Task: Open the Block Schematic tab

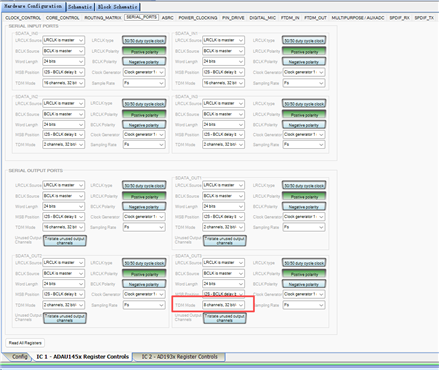Action: (x=117, y=7)
